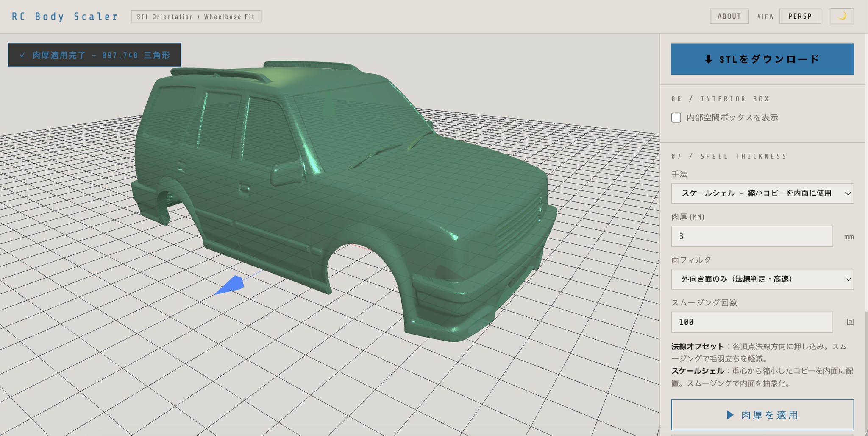Click the RC Body Scaler logo
The image size is (868, 436).
tap(64, 17)
